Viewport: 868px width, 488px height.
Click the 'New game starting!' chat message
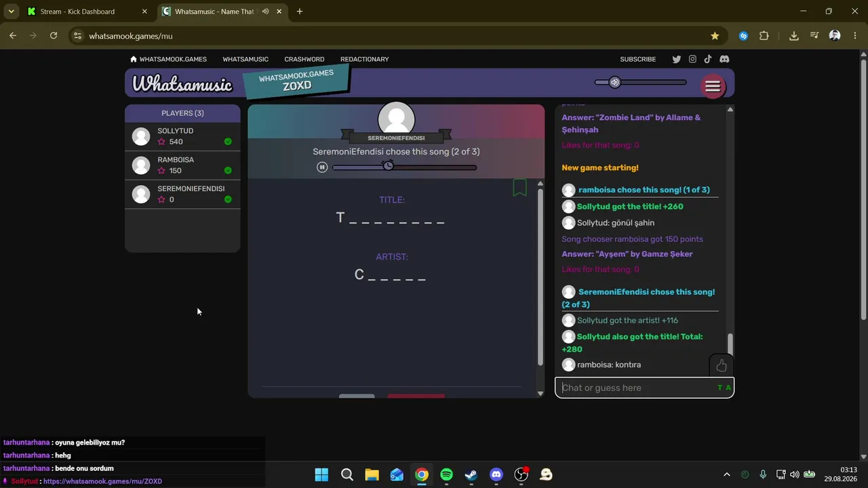pos(600,167)
